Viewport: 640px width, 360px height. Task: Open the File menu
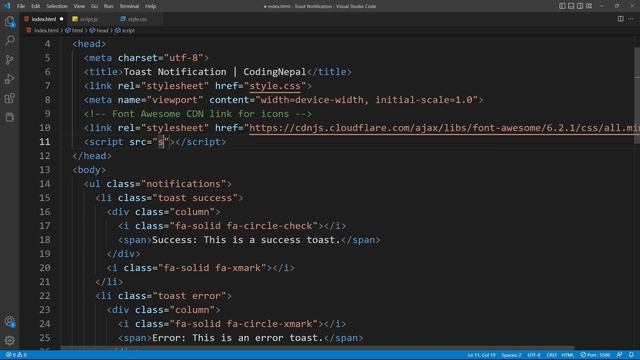coord(21,6)
